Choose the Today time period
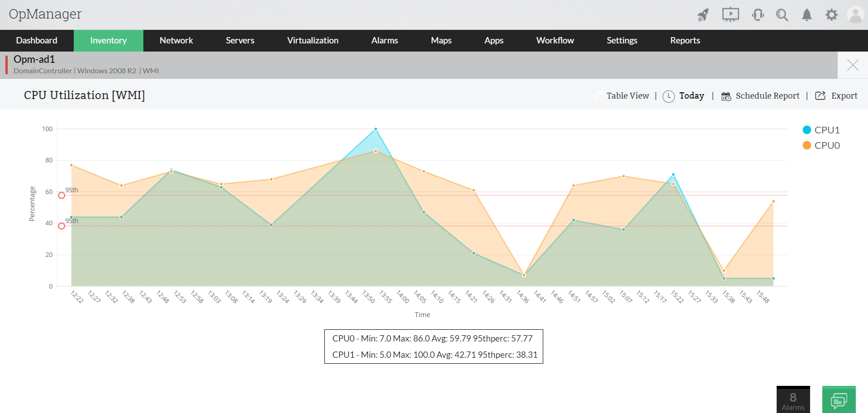This screenshot has height=413, width=868. click(692, 96)
